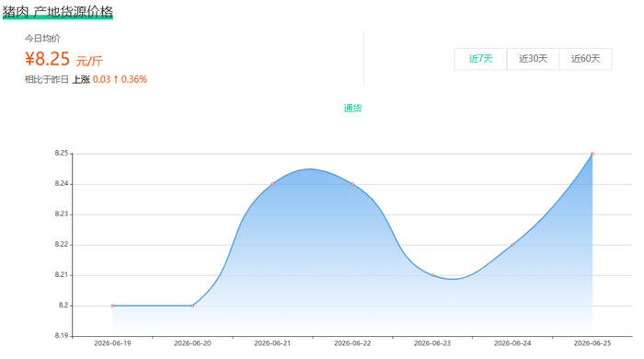Click the 2026-06-19 x-axis date label
The image size is (644, 359).
pos(112,343)
